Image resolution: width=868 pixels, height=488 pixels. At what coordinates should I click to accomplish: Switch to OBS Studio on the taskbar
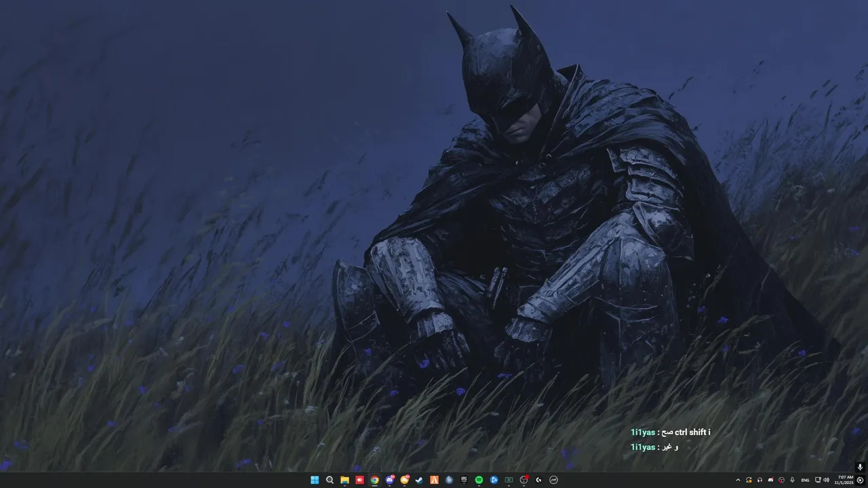coord(524,480)
